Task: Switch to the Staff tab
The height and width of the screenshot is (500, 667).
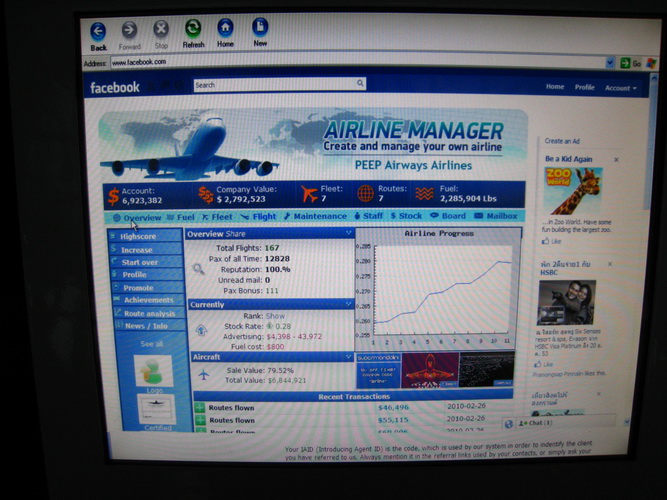Action: [368, 216]
